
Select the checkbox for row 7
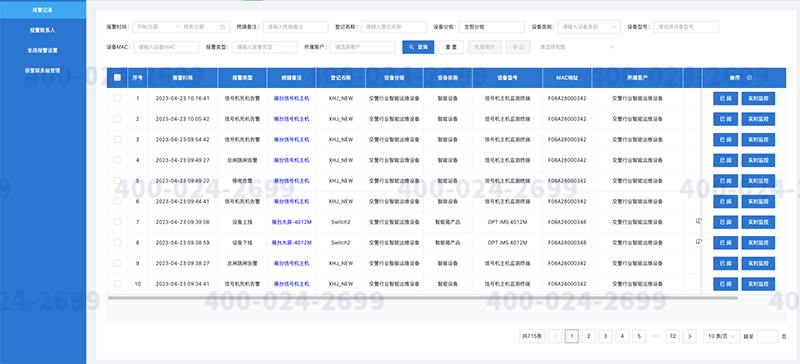click(117, 222)
